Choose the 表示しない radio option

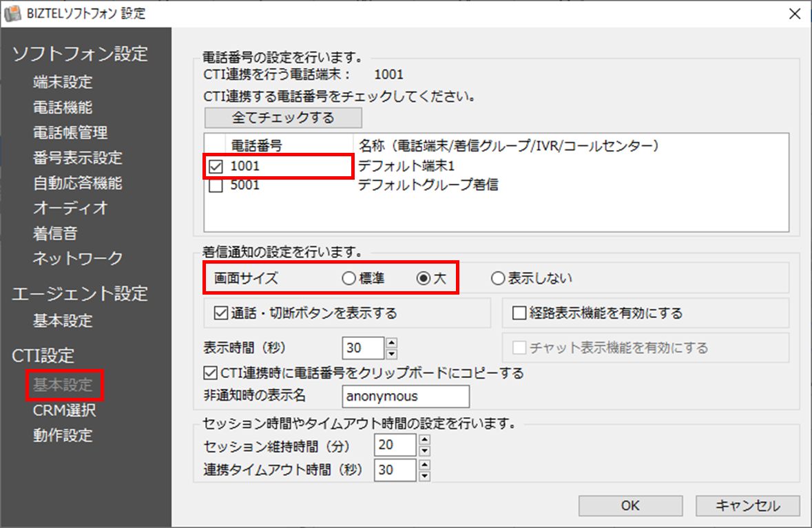pos(498,279)
